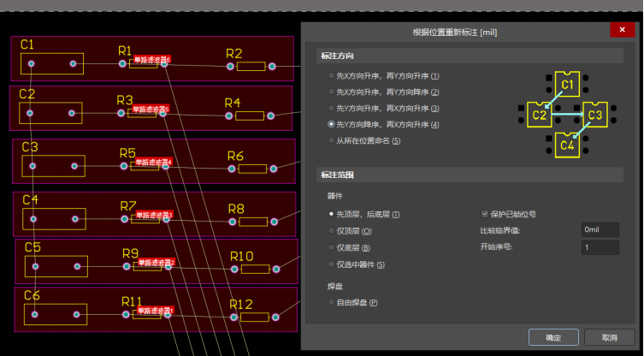
Task: Select 先Y方向升序，再X方向升序 (3) option
Action: coord(332,109)
